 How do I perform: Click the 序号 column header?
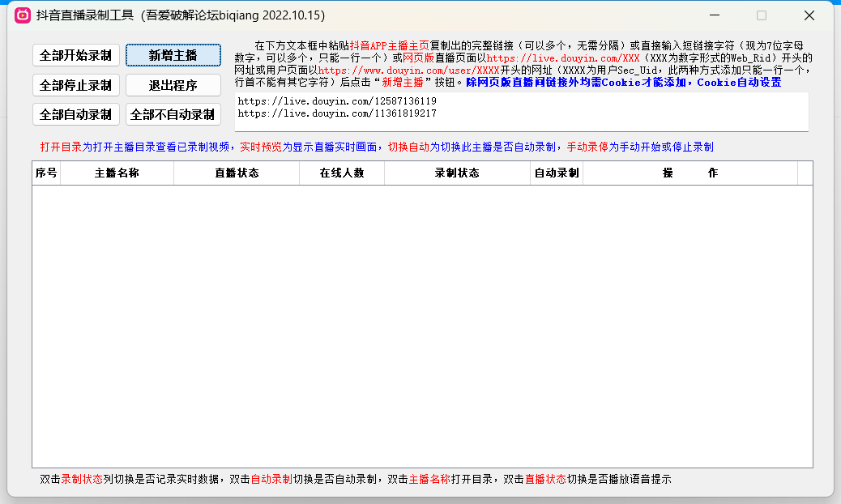[x=46, y=173]
